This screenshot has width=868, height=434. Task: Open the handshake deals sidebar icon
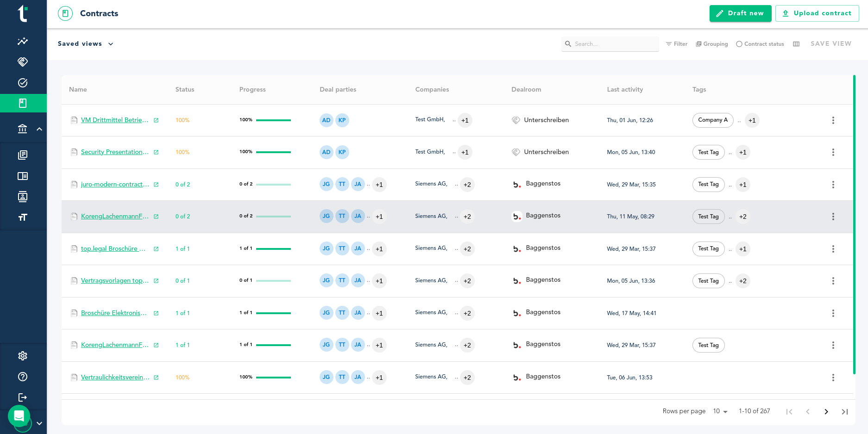coord(23,62)
